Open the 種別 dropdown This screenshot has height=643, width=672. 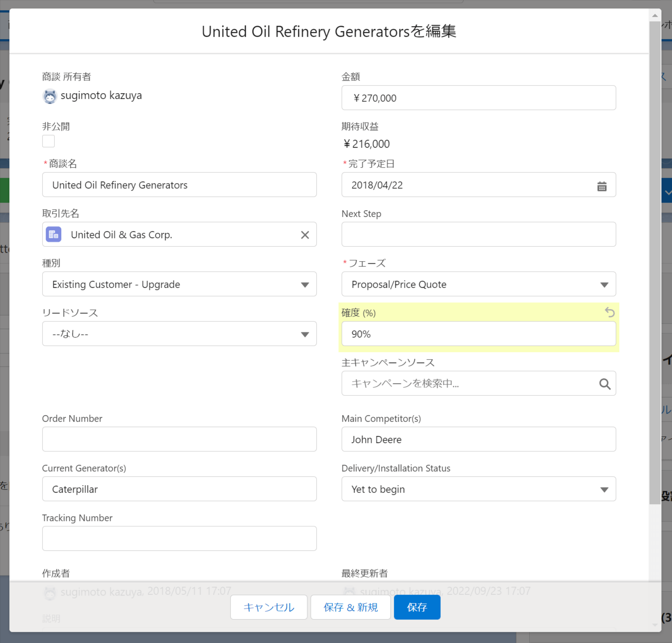(179, 284)
